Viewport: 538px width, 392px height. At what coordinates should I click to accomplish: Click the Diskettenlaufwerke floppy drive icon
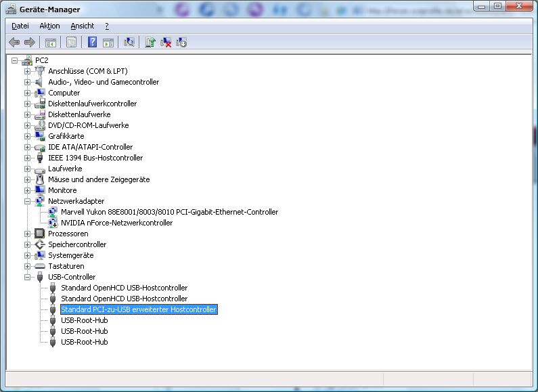[40, 114]
